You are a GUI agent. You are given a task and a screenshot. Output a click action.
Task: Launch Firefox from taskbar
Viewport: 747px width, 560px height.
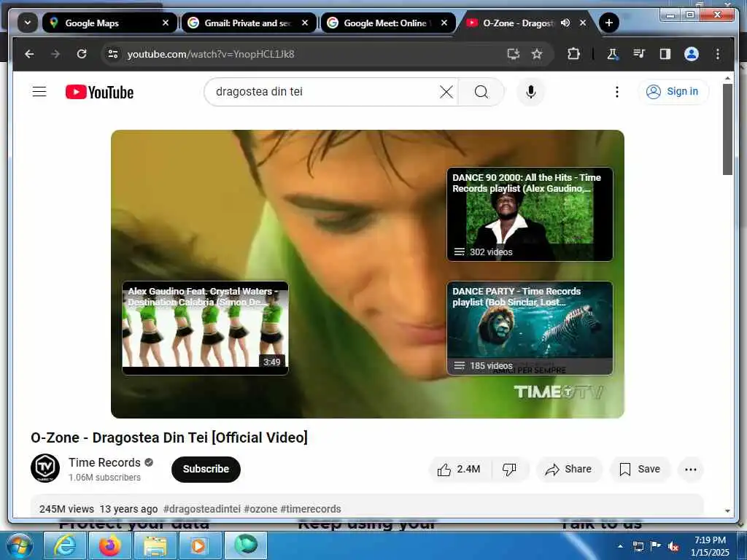(110, 545)
